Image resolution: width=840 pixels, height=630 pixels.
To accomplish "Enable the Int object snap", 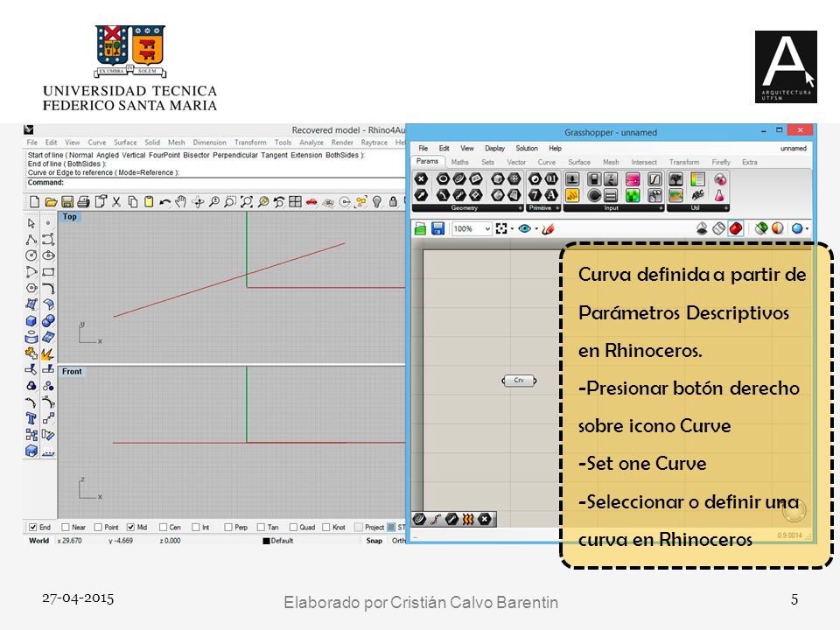I will point(195,527).
